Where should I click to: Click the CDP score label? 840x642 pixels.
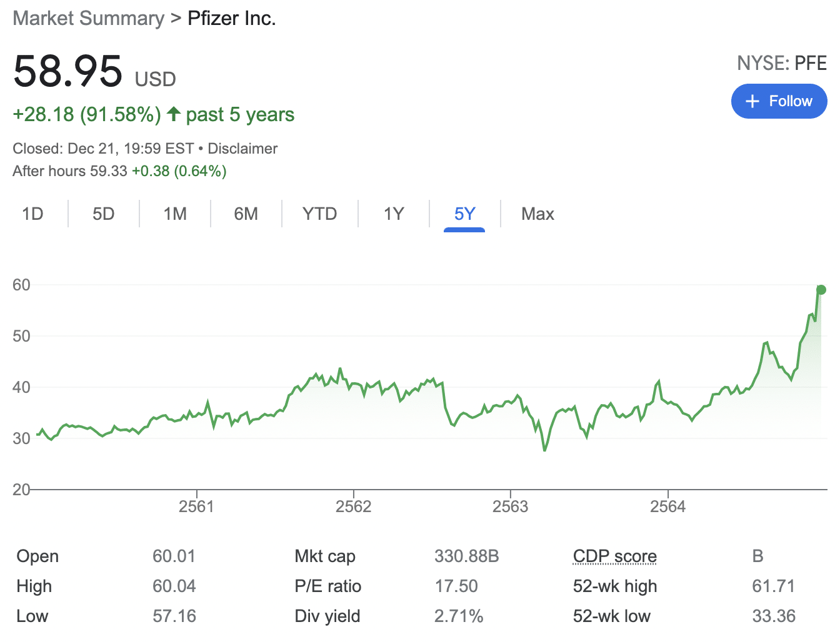[614, 556]
